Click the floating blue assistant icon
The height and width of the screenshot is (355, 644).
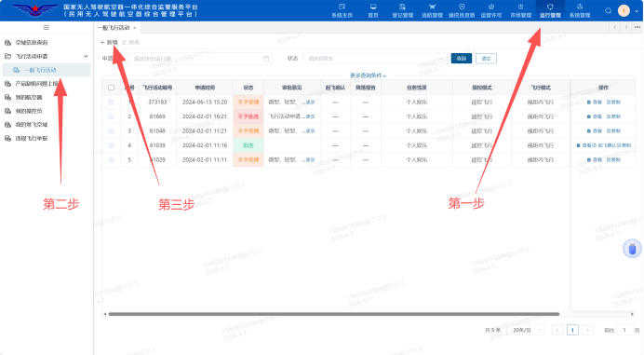pyautogui.click(x=632, y=249)
